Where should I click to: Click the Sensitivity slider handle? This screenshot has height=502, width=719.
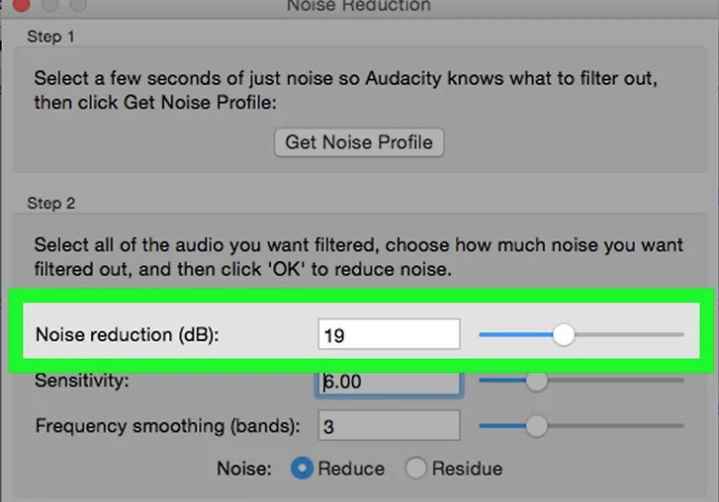pos(536,380)
